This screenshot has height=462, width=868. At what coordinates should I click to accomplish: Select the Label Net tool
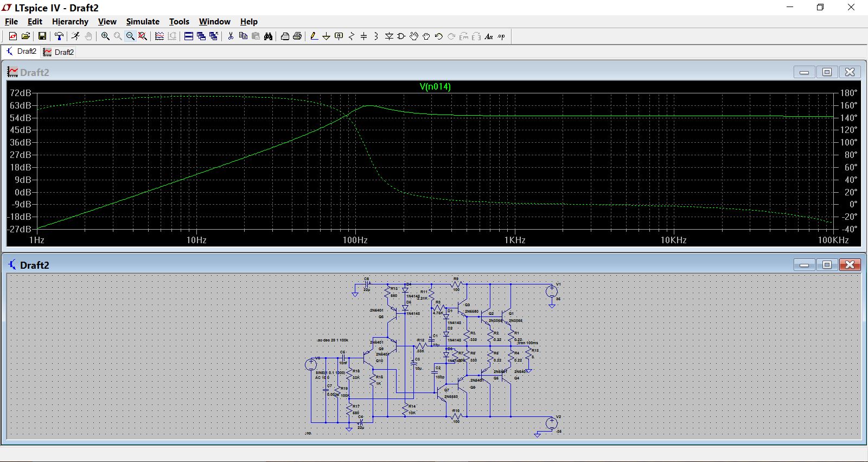click(x=339, y=36)
